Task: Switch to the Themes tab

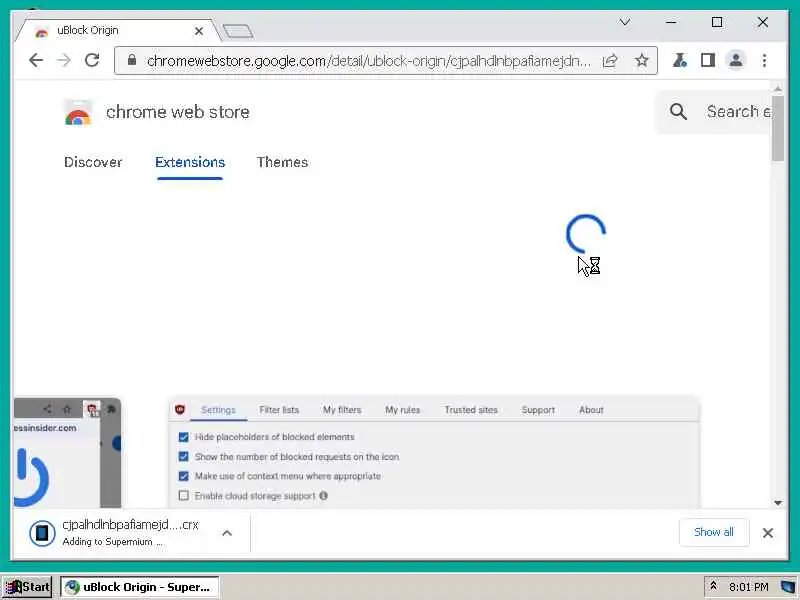Action: pyautogui.click(x=282, y=162)
